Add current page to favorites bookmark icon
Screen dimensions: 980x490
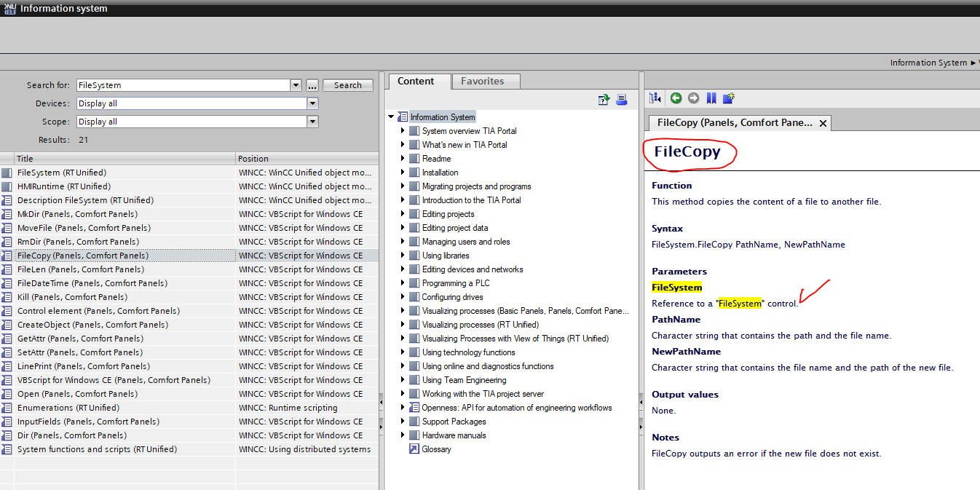tap(711, 98)
